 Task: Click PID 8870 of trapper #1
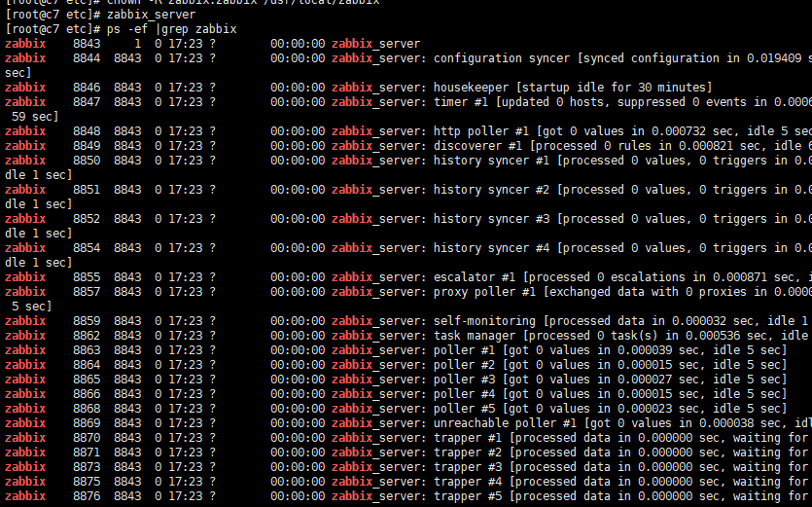[x=87, y=438]
